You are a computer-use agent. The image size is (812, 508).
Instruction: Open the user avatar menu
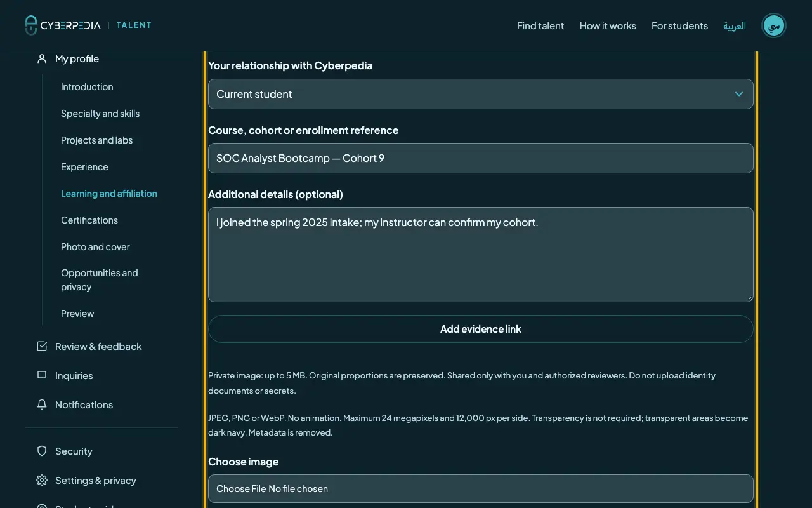tap(774, 25)
